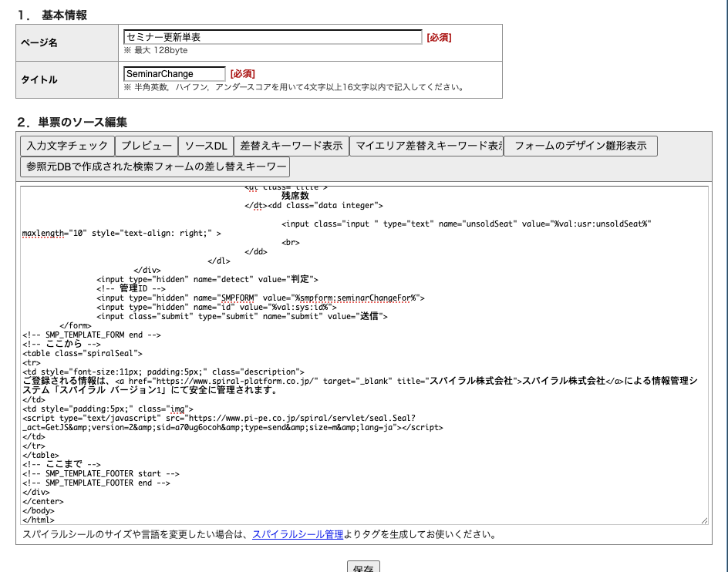
Task: Click the SMP_TEMPLATE_FOOTER end comment
Action: [x=96, y=483]
